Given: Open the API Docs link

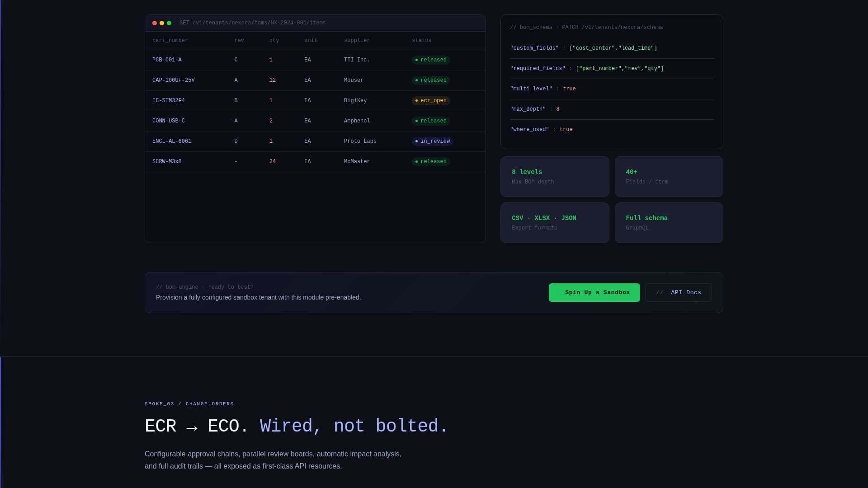Looking at the screenshot, I should [678, 293].
